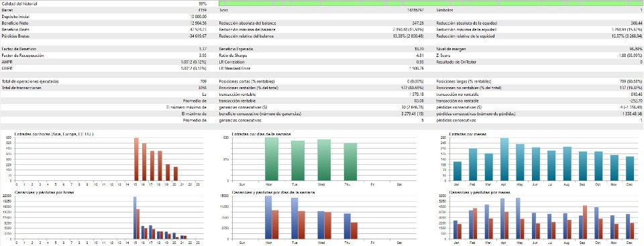Click 'Posiciones no rentables (% del total)' label

point(469,88)
